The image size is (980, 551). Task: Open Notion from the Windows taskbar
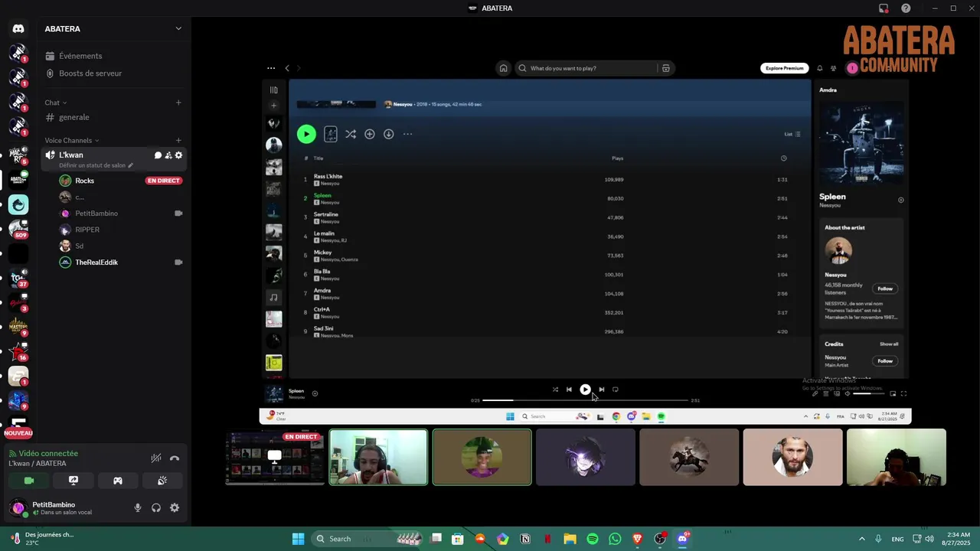point(525,539)
